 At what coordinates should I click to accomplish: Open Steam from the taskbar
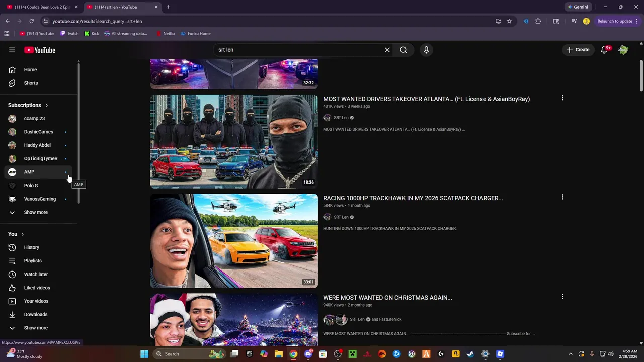[x=470, y=354]
